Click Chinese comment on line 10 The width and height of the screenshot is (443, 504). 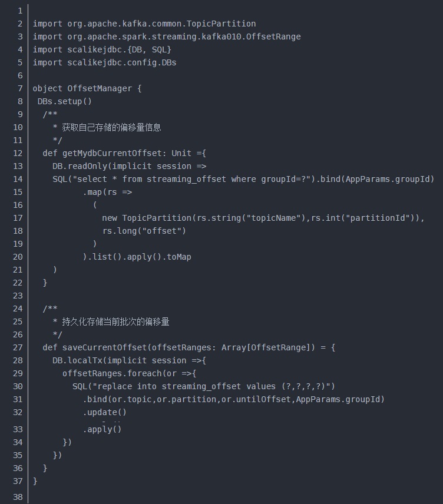111,127
